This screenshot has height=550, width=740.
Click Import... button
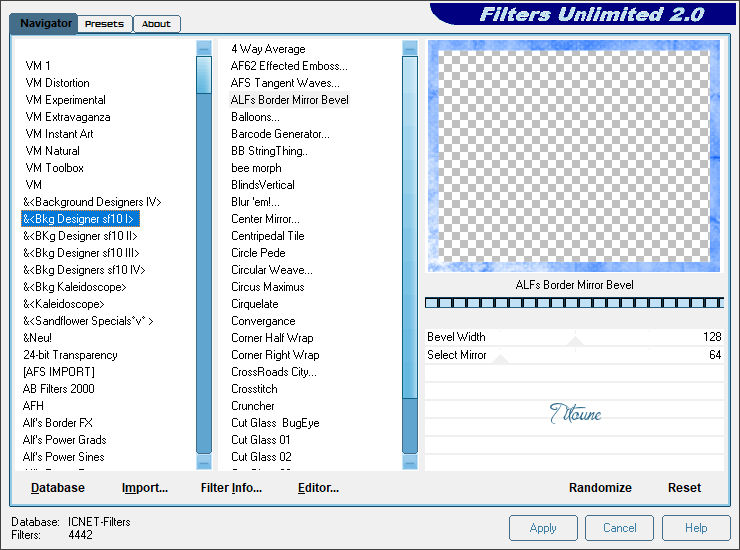(x=144, y=488)
